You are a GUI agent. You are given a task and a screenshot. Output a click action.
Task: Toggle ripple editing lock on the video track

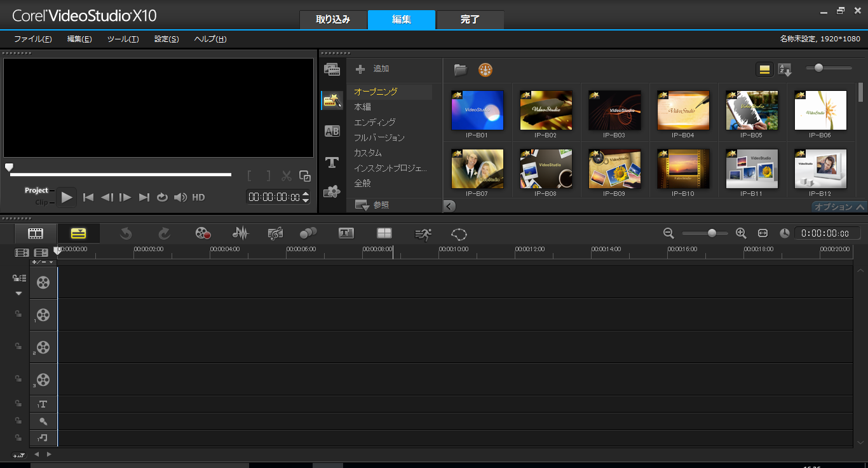pos(19,279)
